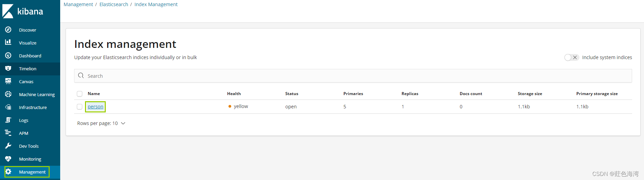This screenshot has width=644, height=180.
Task: Open Canvas via easel icon
Action: [x=8, y=81]
